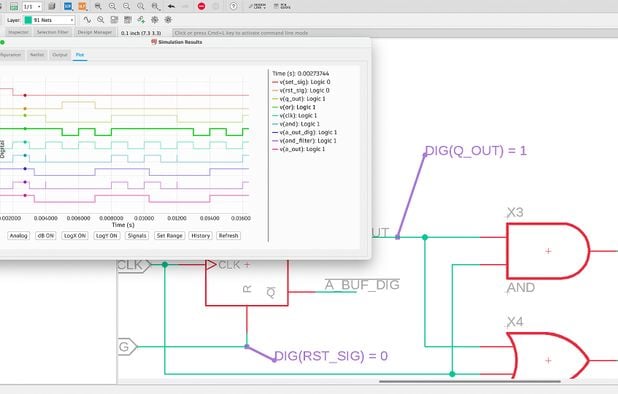Click the zoom select area icon
The height and width of the screenshot is (394, 618).
click(x=156, y=6)
